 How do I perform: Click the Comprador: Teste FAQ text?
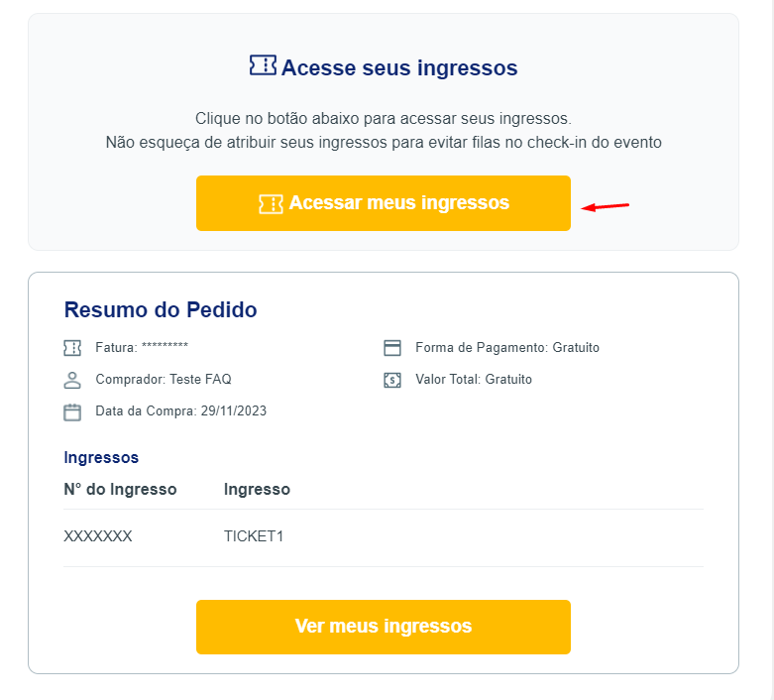tap(164, 379)
